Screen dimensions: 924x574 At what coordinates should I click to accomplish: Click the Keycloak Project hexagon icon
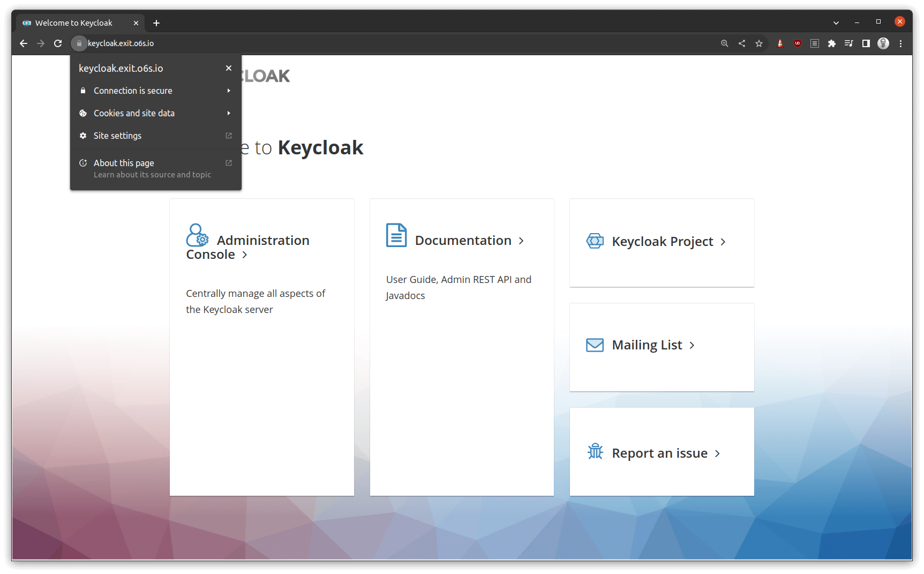coord(595,241)
